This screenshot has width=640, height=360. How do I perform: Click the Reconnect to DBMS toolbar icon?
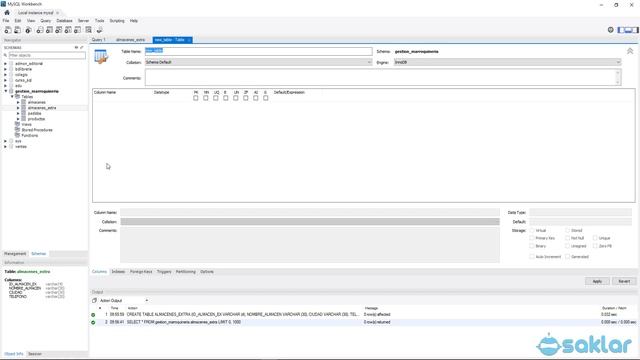point(99,30)
